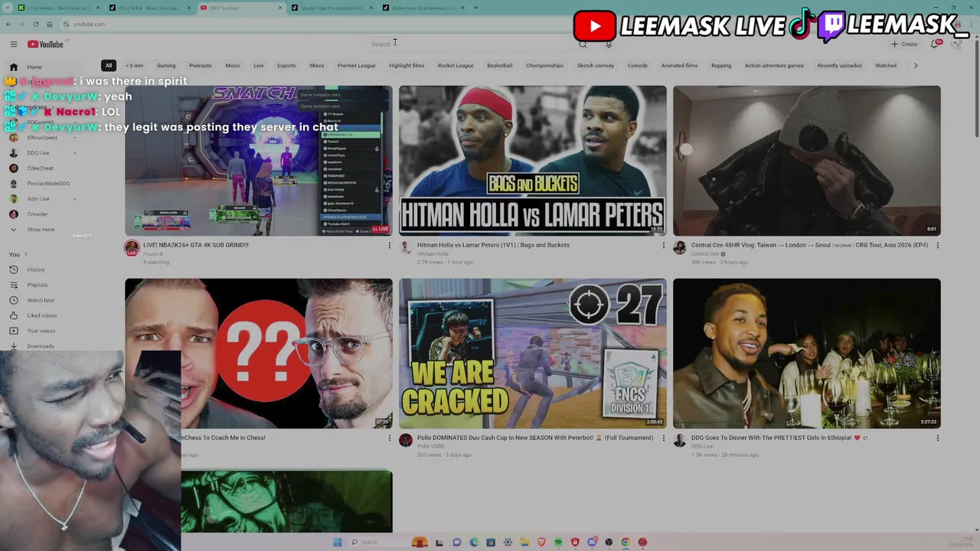Click the youtube.com address bar
The image size is (980, 551).
pyautogui.click(x=90, y=24)
